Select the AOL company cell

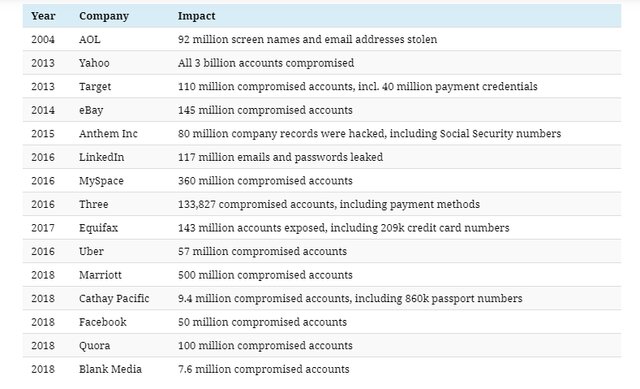(89, 40)
